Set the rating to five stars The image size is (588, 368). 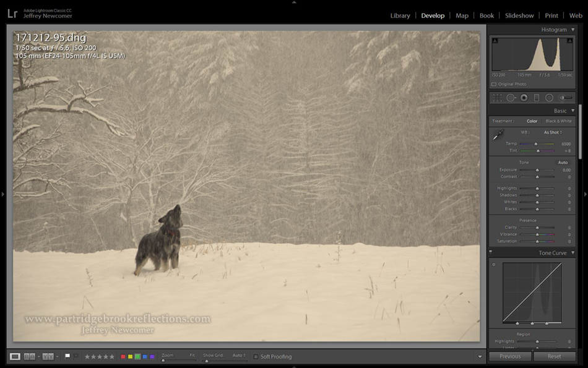(112, 357)
